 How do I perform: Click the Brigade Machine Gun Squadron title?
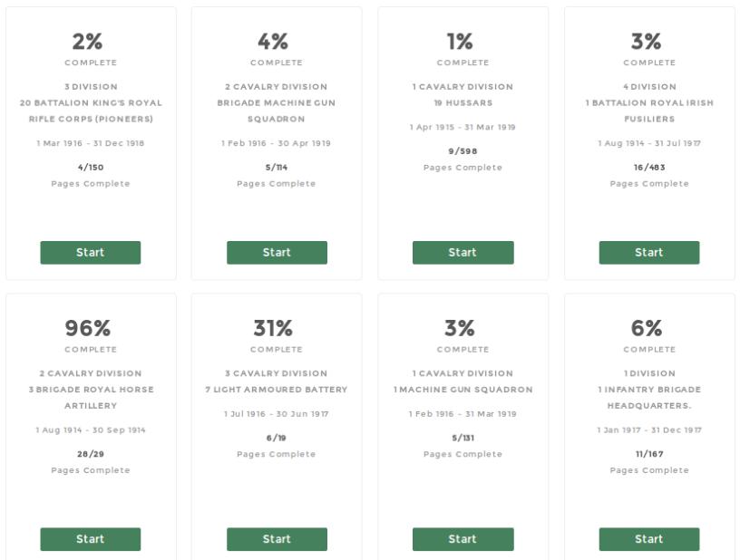tap(277, 111)
